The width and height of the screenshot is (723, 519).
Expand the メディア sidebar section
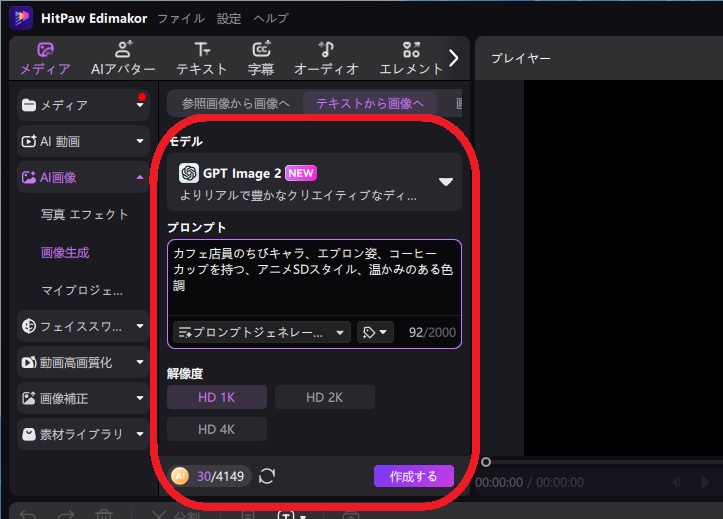(83, 105)
